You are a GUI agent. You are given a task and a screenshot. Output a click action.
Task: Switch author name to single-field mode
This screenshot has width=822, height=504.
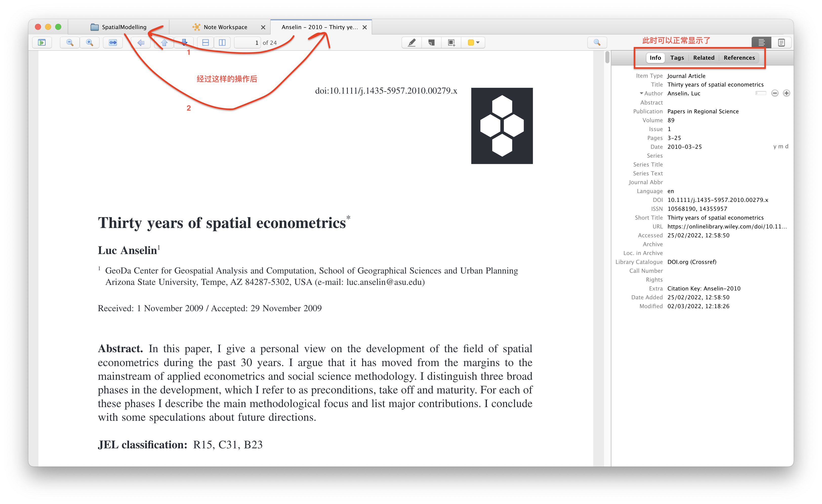click(x=761, y=93)
